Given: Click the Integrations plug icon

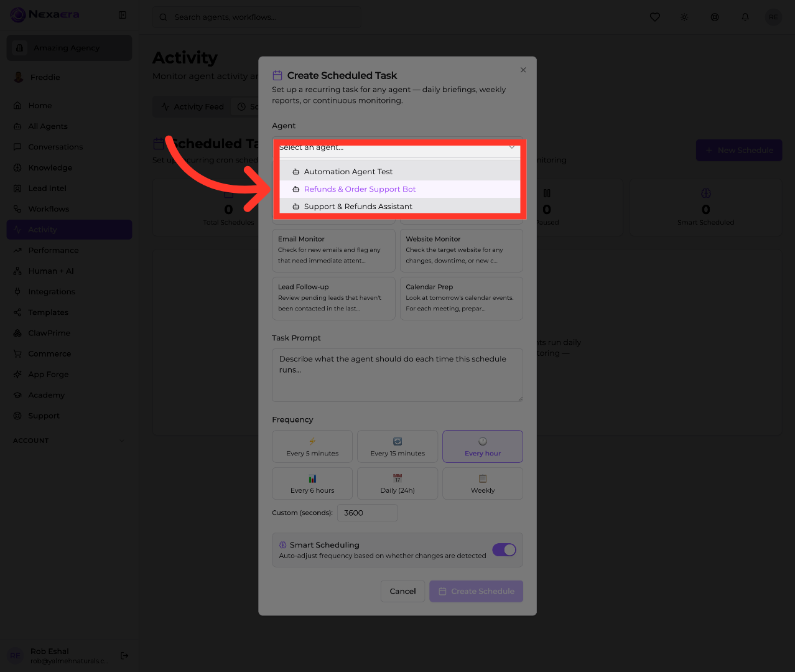Looking at the screenshot, I should tap(17, 292).
